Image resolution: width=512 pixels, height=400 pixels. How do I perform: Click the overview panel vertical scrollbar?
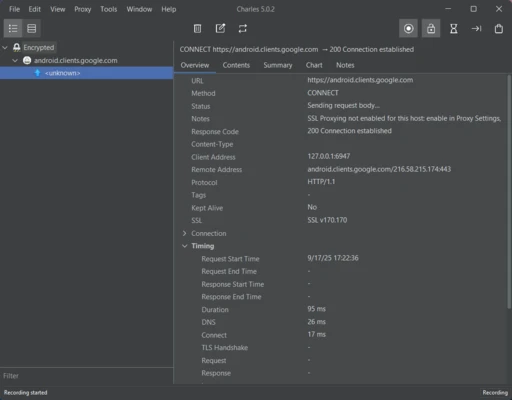[x=509, y=192]
